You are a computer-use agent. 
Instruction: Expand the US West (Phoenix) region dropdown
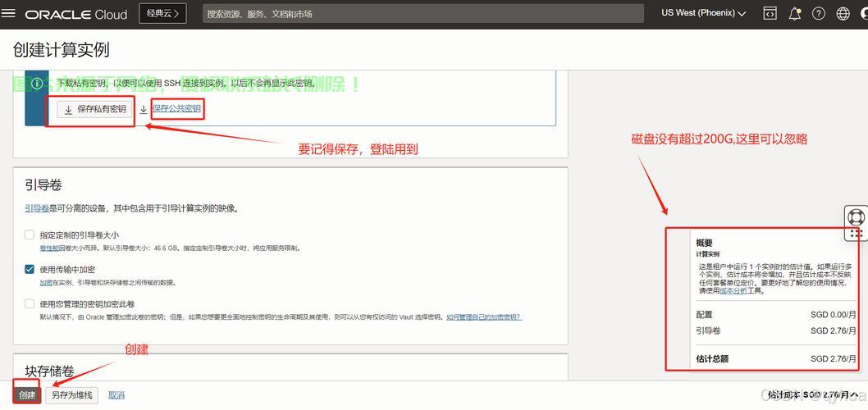click(x=704, y=13)
